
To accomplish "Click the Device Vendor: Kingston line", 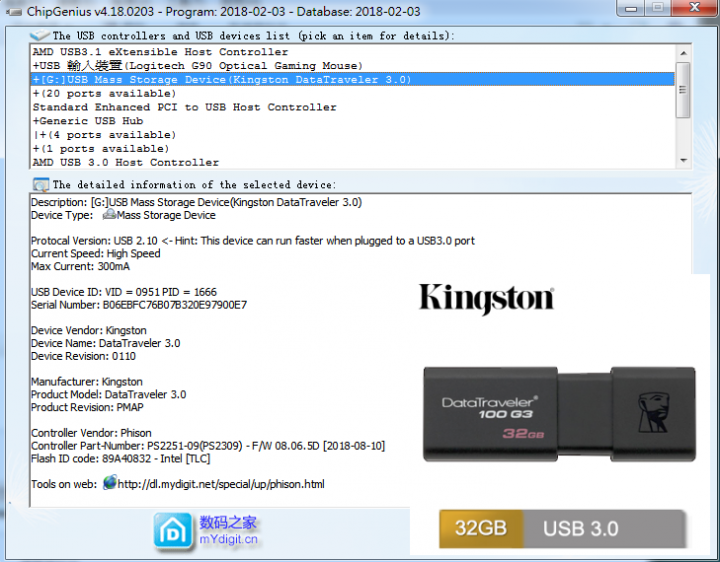I will 89,331.
